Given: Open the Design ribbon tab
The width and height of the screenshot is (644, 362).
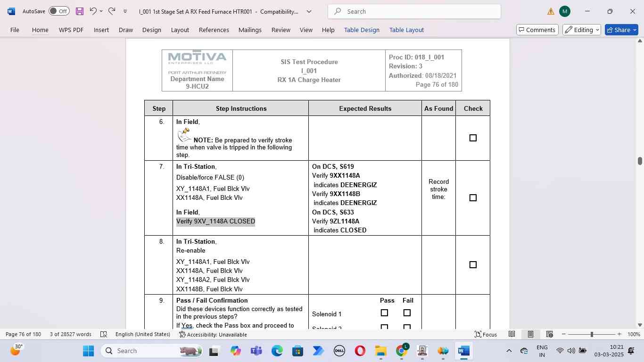Looking at the screenshot, I should (x=152, y=30).
